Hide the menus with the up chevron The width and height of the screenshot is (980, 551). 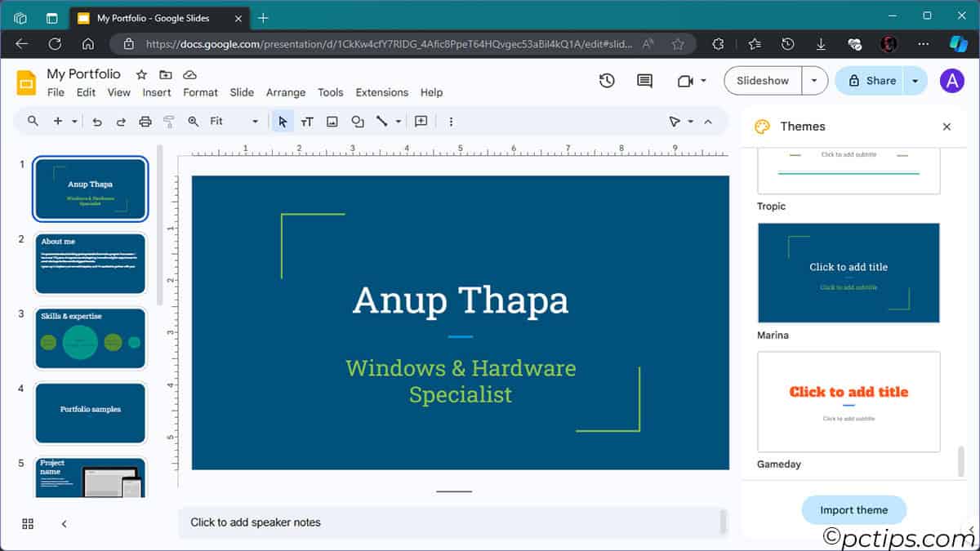point(708,122)
